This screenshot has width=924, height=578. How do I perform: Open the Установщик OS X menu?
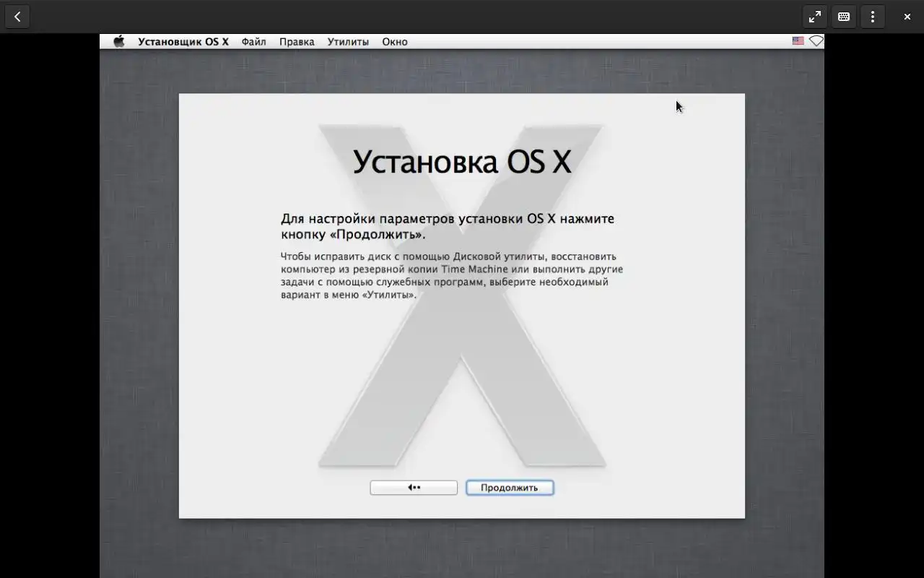tap(183, 42)
